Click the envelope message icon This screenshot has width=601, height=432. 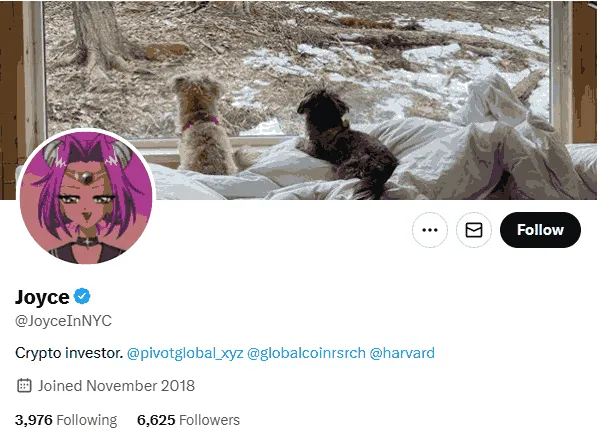tap(474, 230)
